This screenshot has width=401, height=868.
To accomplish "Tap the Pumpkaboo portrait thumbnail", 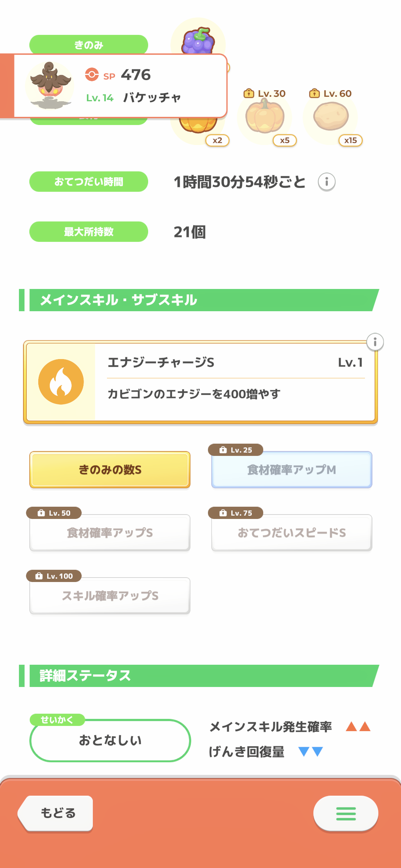I will pyautogui.click(x=50, y=86).
